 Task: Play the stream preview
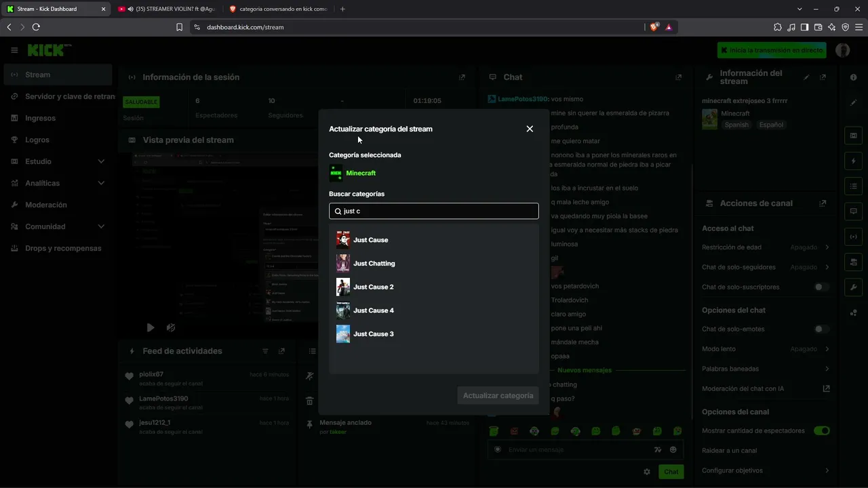[x=151, y=327]
